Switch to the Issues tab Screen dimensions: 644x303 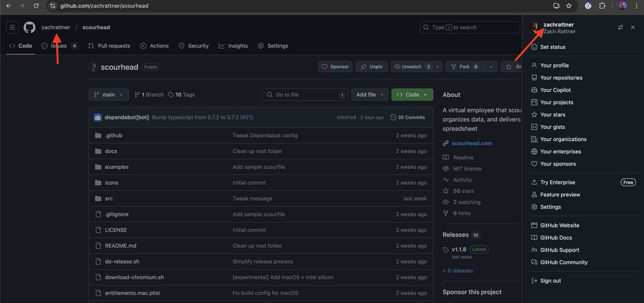tap(59, 46)
